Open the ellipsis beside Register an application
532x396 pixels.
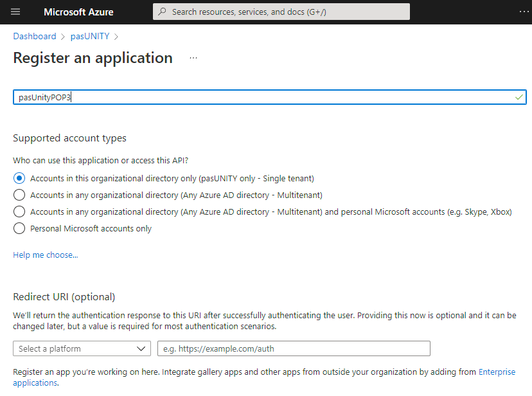193,58
